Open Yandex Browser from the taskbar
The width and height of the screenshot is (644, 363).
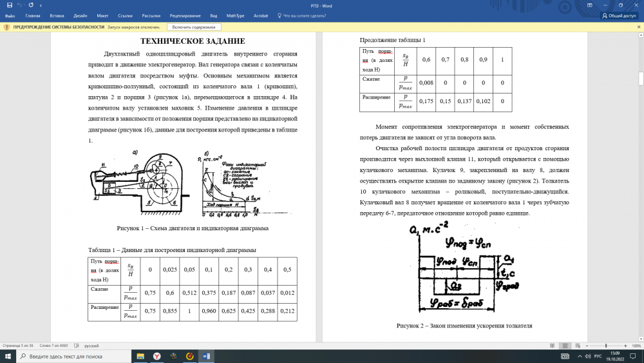[156, 356]
